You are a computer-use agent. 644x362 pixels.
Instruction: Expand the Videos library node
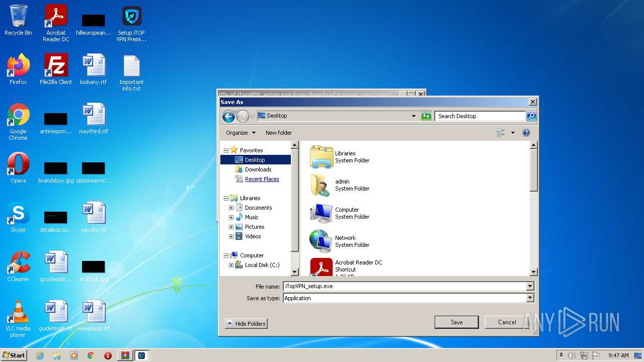[231, 236]
